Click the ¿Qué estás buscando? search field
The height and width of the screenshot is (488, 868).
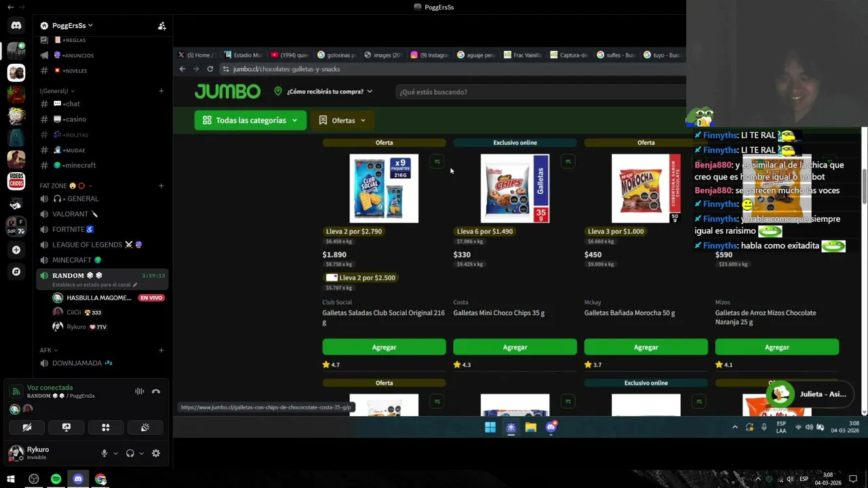click(x=541, y=91)
